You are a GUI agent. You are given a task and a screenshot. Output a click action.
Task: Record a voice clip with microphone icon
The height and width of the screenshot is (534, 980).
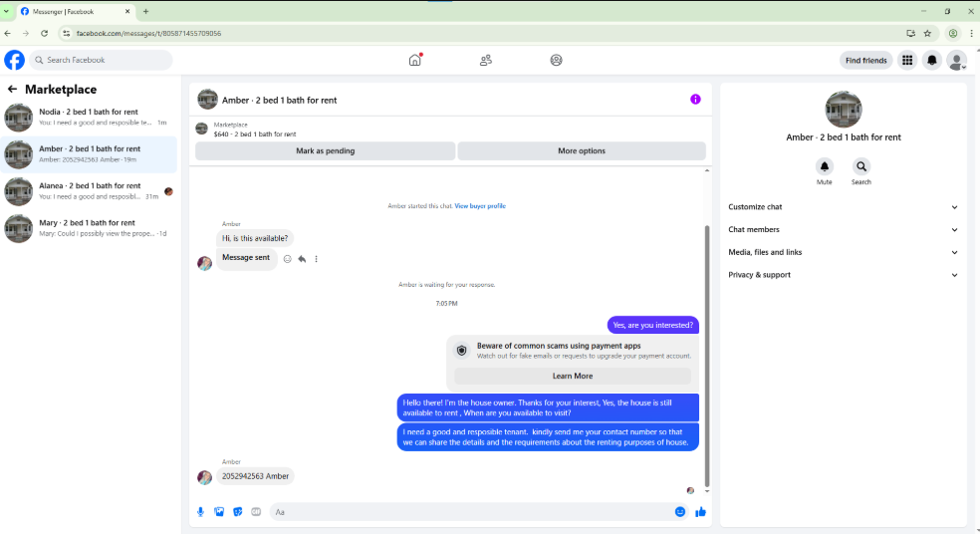click(200, 511)
